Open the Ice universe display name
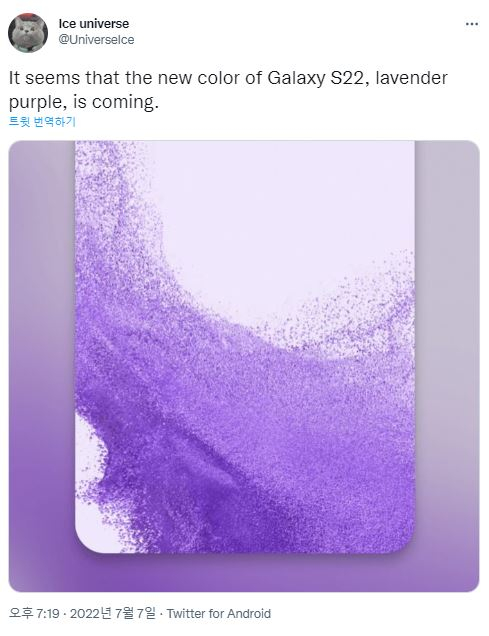Image resolution: width=489 pixels, height=636 pixels. (94, 24)
